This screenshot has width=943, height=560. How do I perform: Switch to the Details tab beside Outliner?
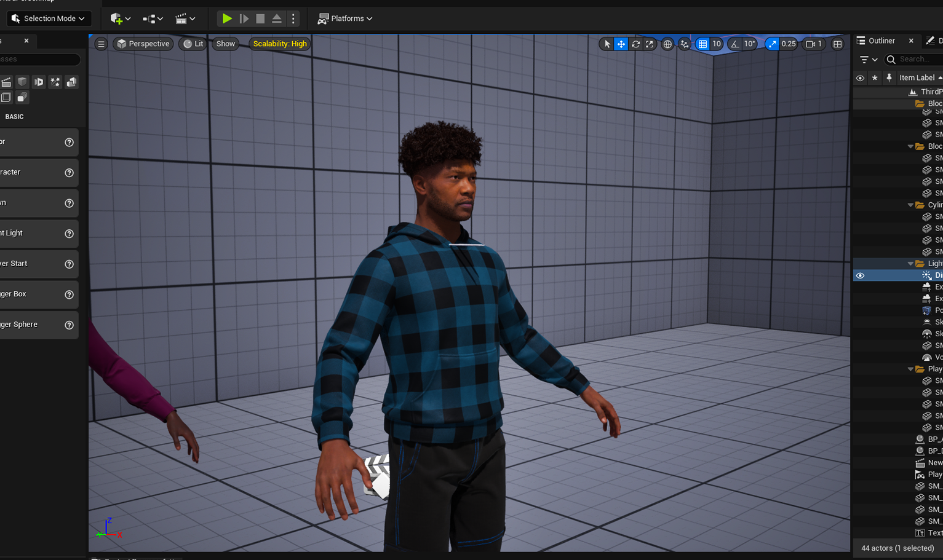pos(934,41)
